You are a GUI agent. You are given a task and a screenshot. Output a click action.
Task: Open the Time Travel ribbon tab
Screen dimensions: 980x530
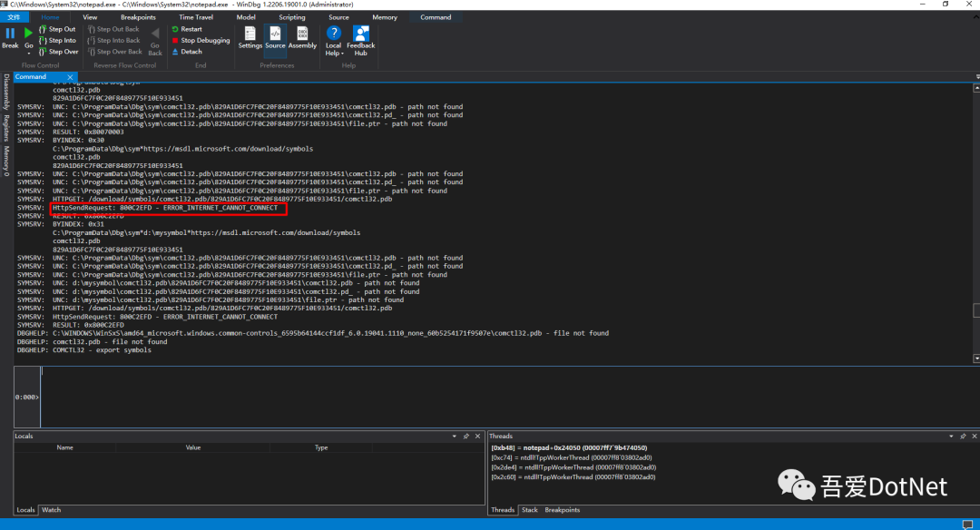(196, 17)
